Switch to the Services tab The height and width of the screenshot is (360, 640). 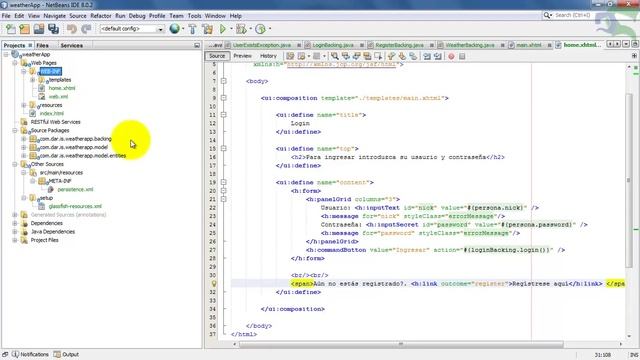coord(72,45)
